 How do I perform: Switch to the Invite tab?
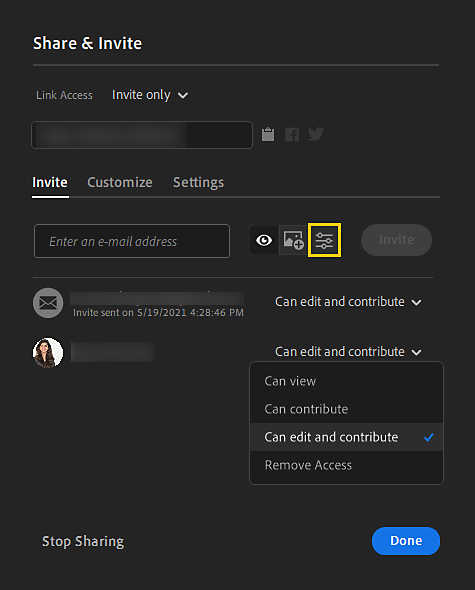tap(50, 182)
